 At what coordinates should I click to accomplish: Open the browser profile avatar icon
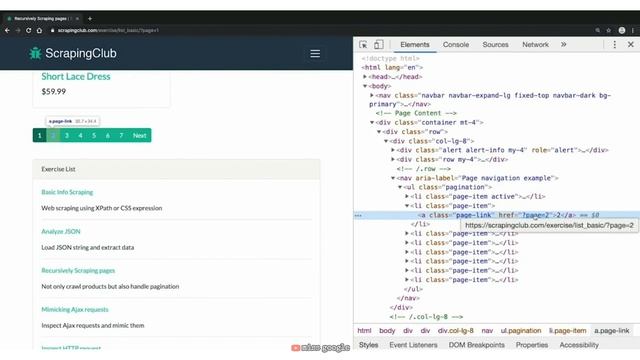622,30
